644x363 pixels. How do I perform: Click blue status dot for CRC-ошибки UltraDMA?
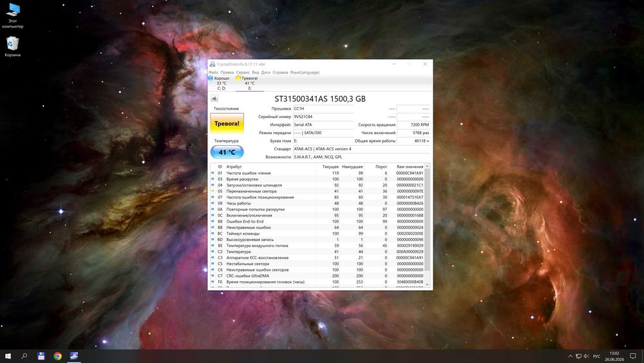coord(213,276)
